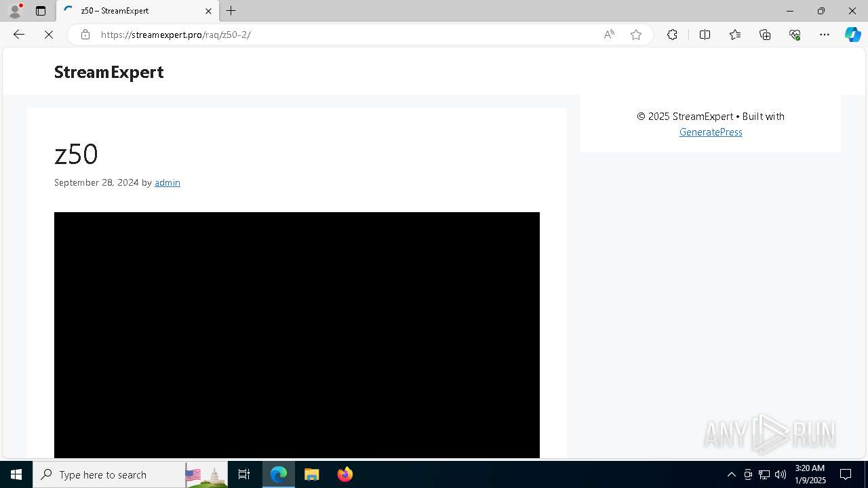Activate Read aloud icon

(x=609, y=35)
